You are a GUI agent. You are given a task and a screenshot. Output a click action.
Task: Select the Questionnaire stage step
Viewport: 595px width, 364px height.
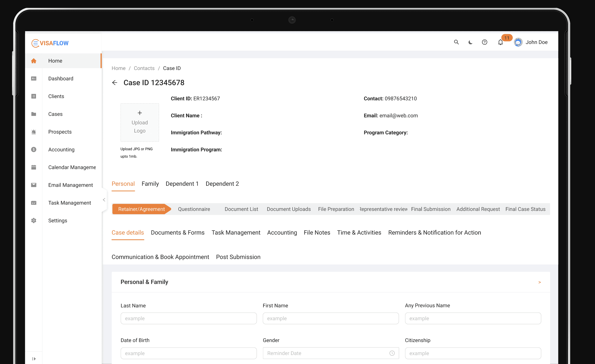click(194, 209)
